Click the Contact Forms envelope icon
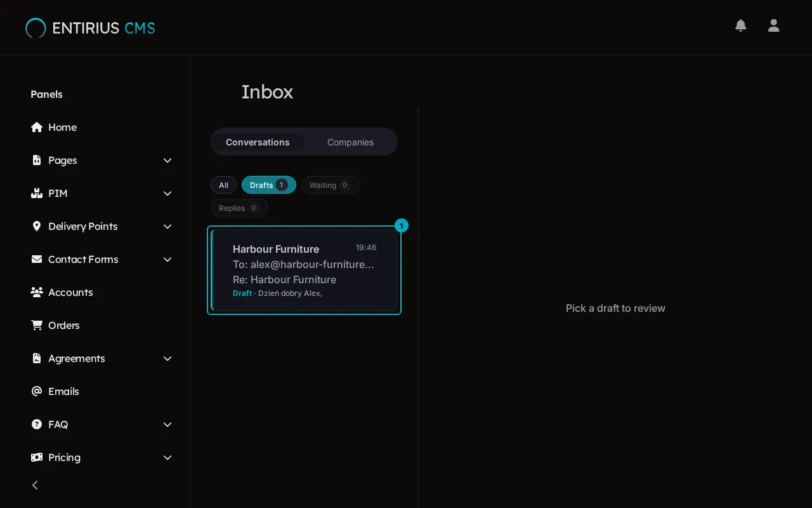The image size is (812, 508). pyautogui.click(x=37, y=259)
